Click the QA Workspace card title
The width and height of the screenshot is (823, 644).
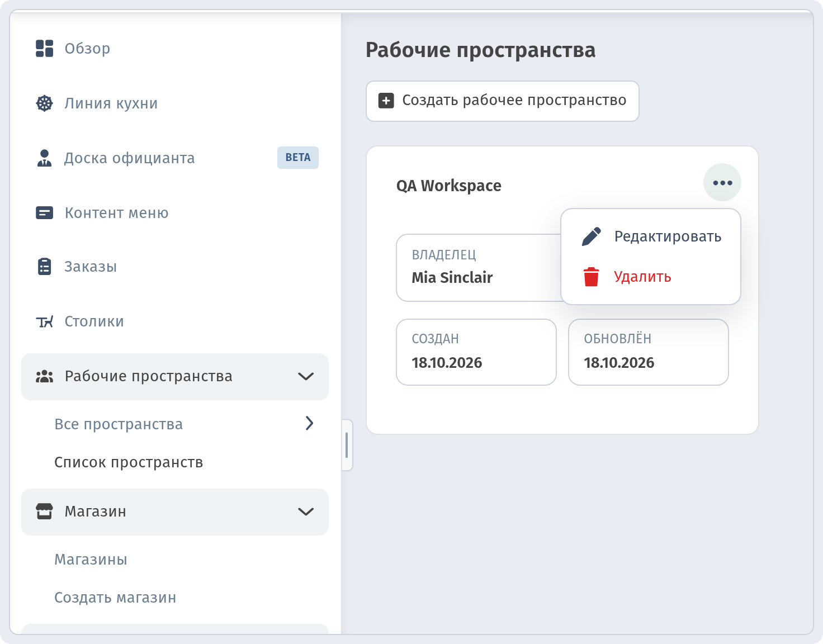449,186
